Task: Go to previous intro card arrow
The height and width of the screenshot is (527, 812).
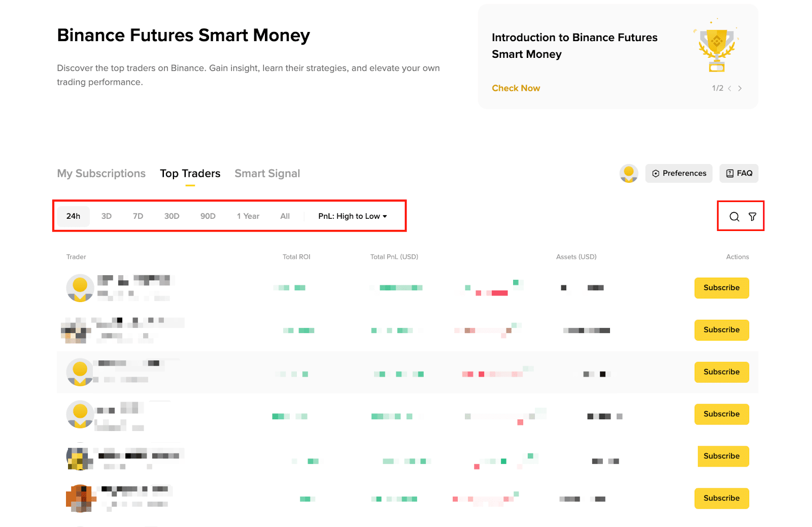Action: coord(730,88)
